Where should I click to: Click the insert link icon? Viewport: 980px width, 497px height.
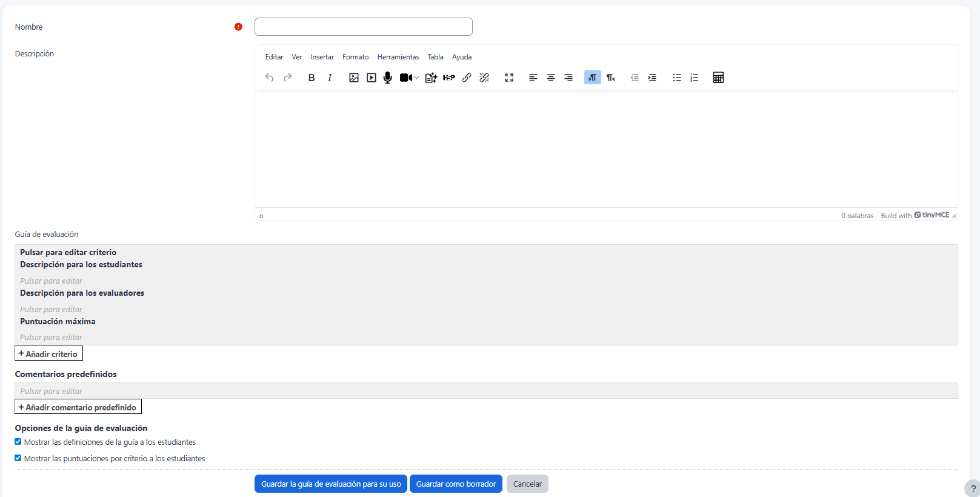click(x=467, y=78)
